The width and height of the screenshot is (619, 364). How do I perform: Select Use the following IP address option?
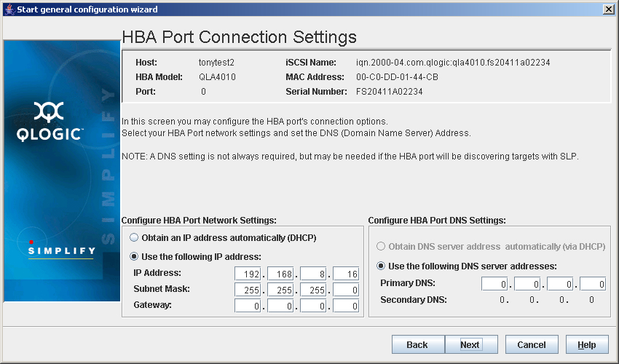coord(134,256)
